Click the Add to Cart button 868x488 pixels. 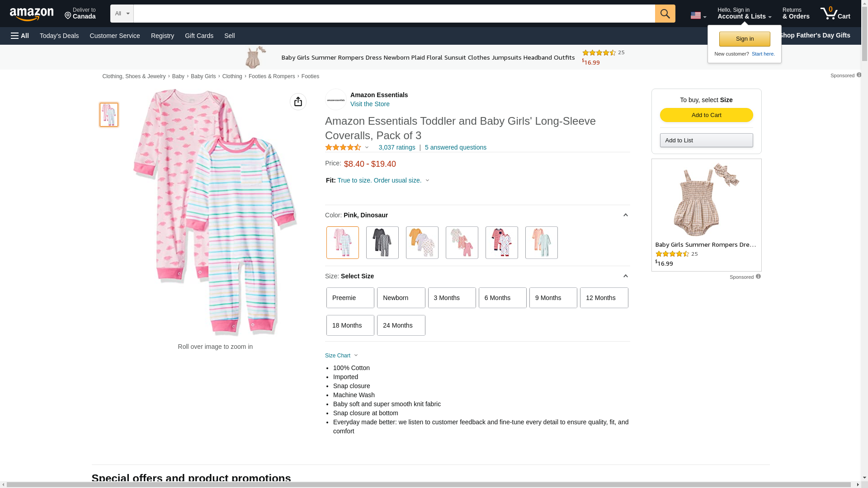pos(706,115)
